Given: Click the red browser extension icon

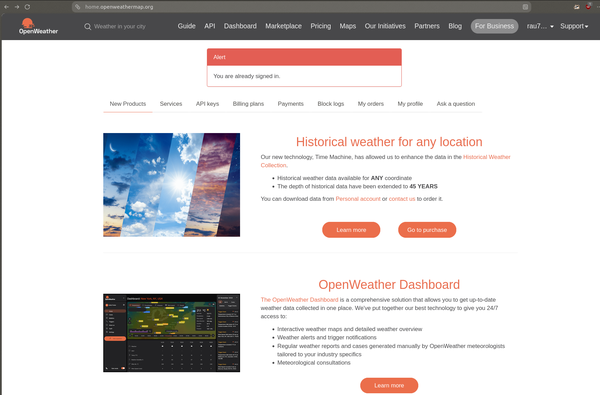Looking at the screenshot, I should pos(588,7).
